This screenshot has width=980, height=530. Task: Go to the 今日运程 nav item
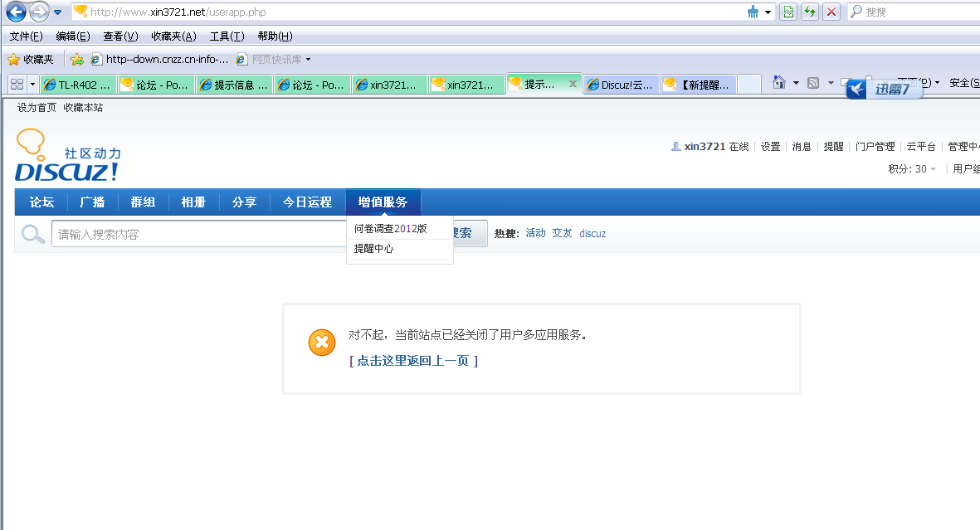click(x=308, y=202)
